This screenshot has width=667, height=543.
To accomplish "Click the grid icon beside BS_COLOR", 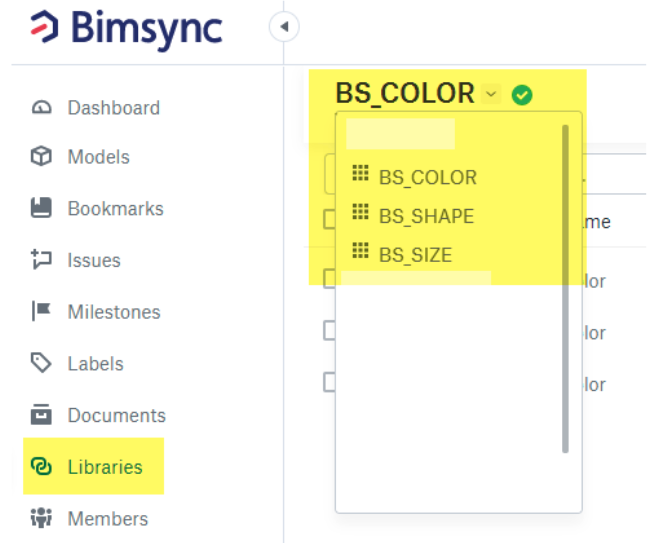I will 360,173.
